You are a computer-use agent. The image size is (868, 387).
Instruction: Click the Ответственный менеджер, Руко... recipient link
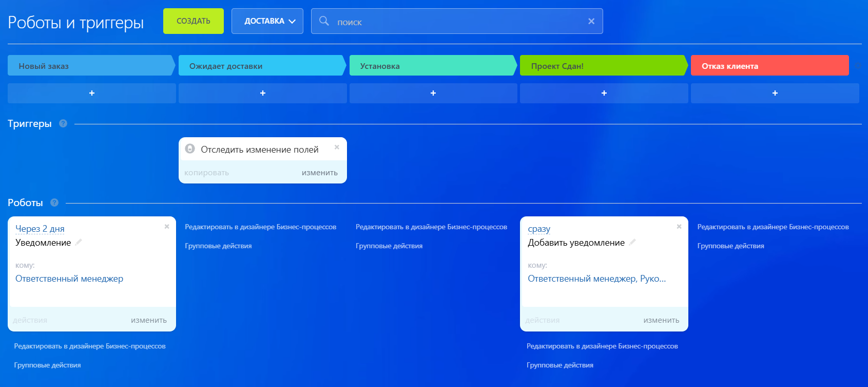597,279
